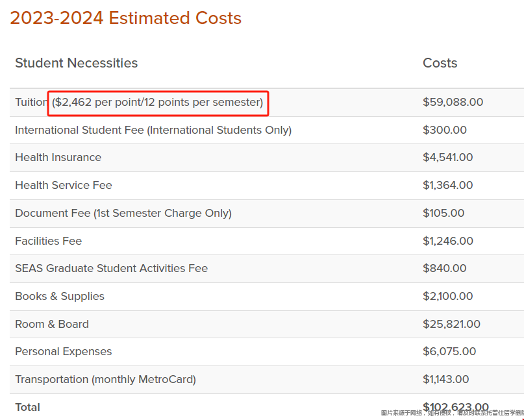Click the Document Fee row label
The height and width of the screenshot is (420, 524).
coord(123,213)
